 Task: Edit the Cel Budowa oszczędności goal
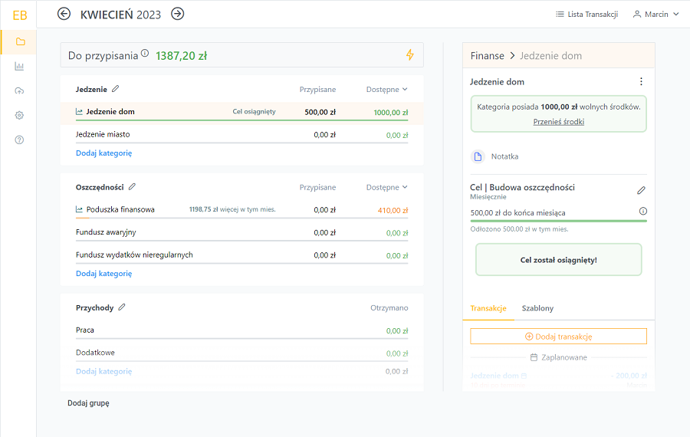pyautogui.click(x=641, y=190)
